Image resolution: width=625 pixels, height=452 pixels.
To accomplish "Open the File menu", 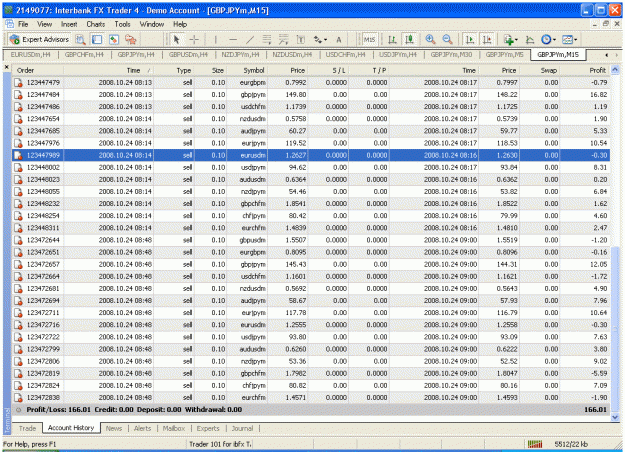I will (x=23, y=24).
